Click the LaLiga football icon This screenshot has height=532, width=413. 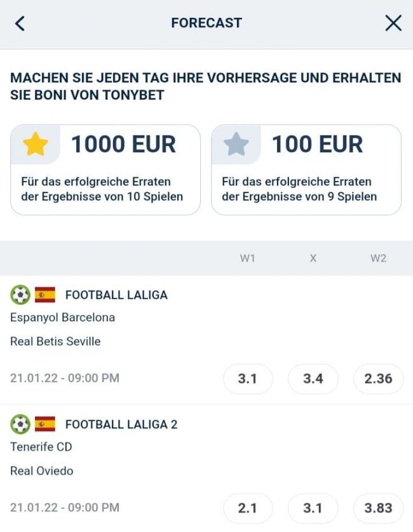coord(20,295)
